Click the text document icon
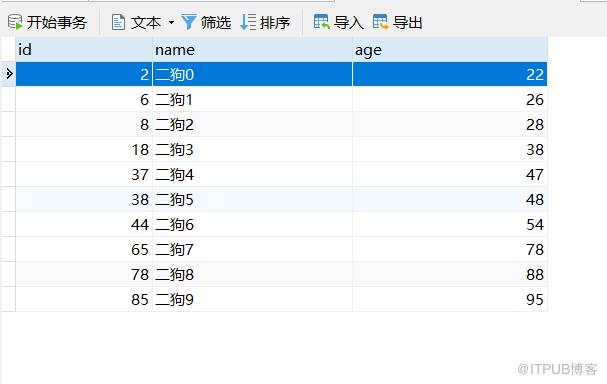Screen dimensions: 607x384 point(118,22)
